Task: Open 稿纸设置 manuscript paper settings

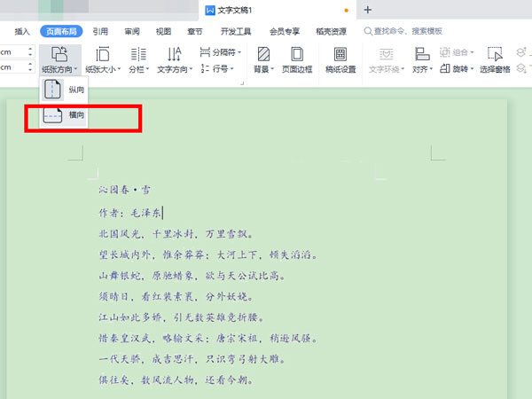Action: coord(340,60)
